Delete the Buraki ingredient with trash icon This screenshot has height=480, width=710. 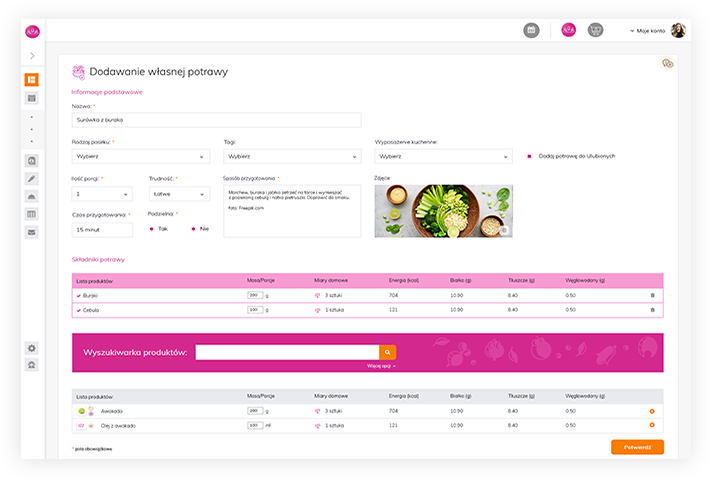(652, 295)
